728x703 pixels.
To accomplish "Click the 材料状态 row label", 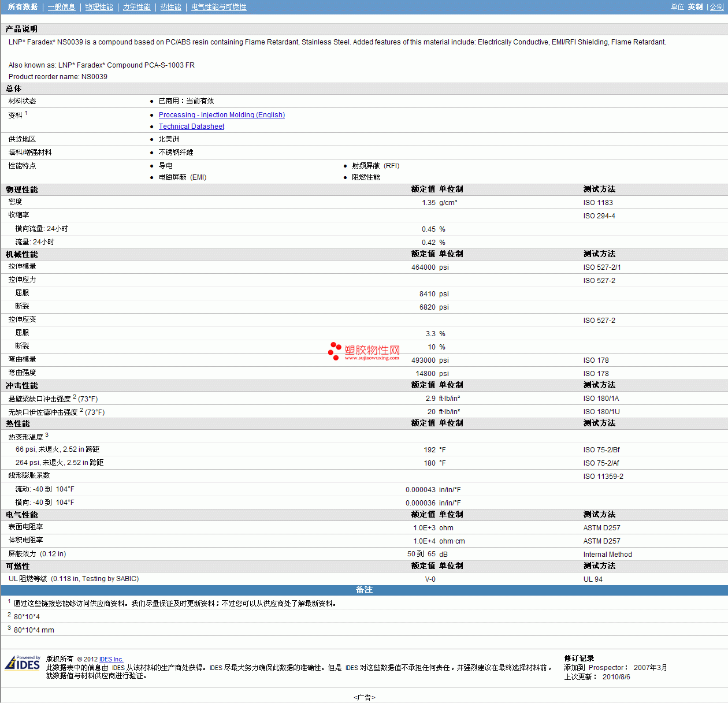I will pyautogui.click(x=23, y=101).
